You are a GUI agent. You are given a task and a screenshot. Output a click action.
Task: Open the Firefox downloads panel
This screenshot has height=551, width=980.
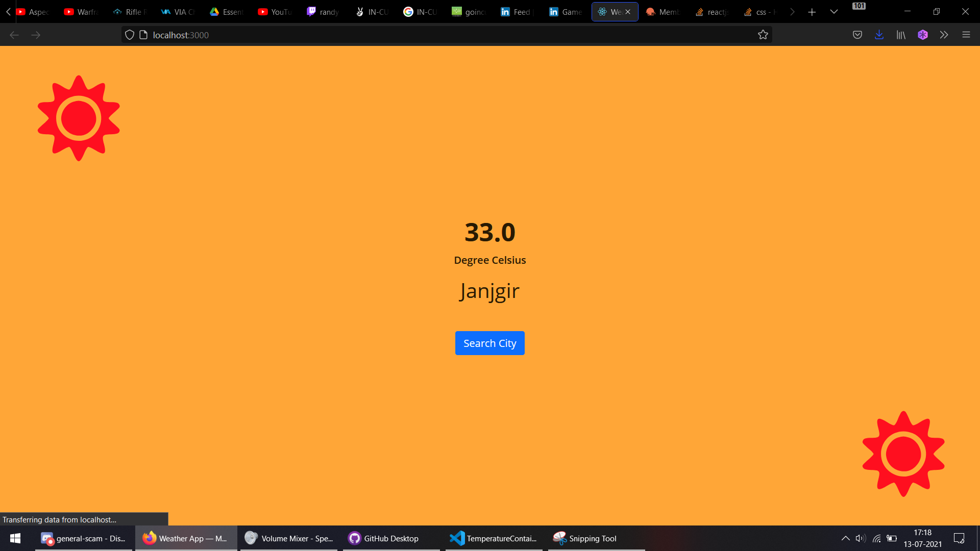tap(879, 35)
